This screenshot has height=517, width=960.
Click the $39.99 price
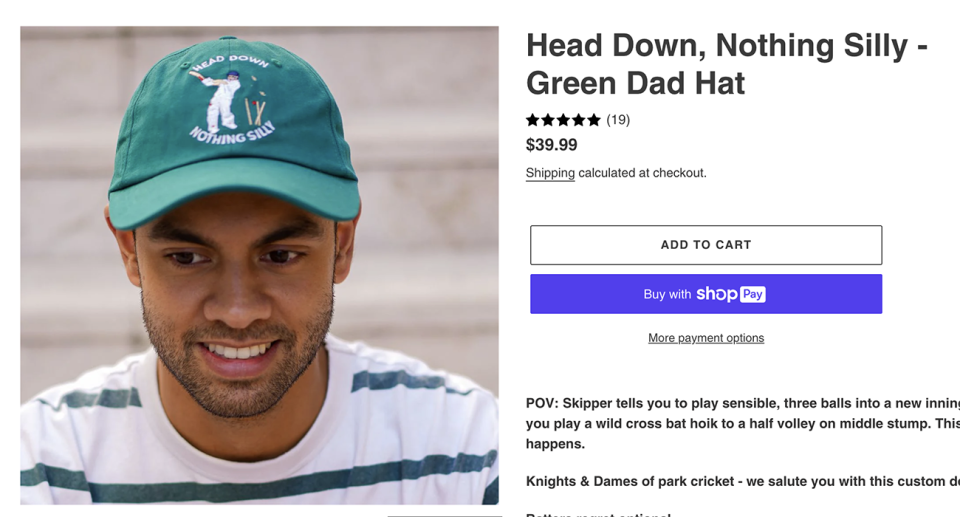pyautogui.click(x=552, y=145)
